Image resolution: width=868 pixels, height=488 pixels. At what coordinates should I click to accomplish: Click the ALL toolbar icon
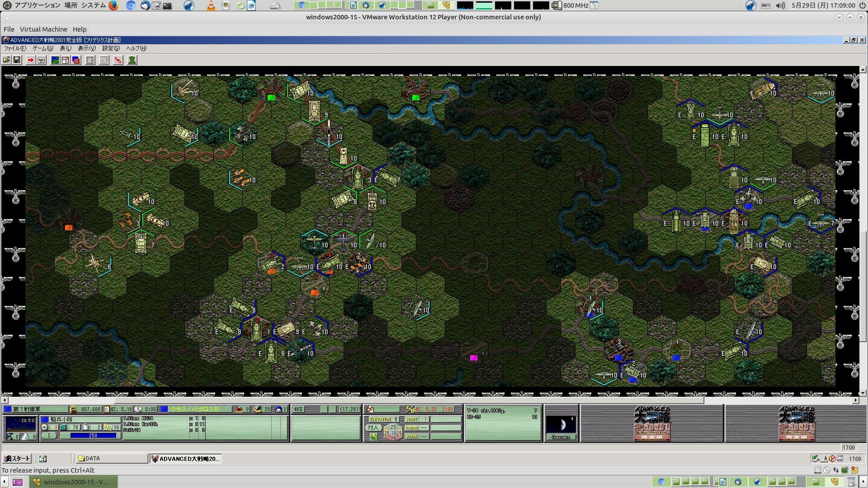click(x=104, y=60)
